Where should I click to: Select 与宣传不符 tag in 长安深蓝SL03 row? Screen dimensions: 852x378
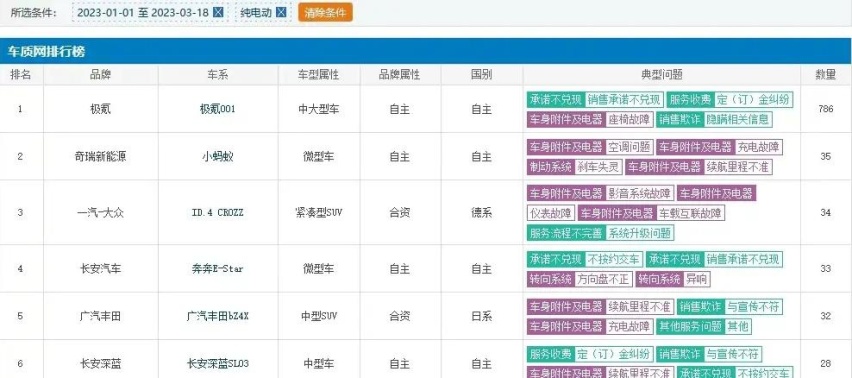coord(733,355)
